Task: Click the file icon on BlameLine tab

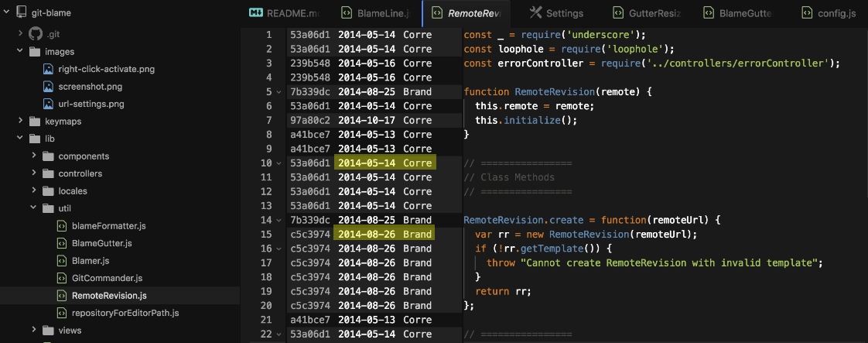Action: pyautogui.click(x=346, y=12)
